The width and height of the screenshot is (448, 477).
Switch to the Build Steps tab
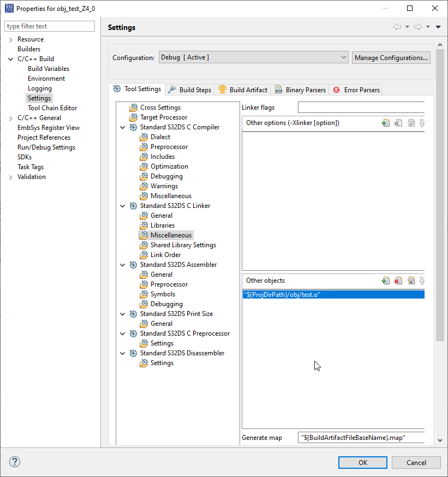pyautogui.click(x=190, y=90)
